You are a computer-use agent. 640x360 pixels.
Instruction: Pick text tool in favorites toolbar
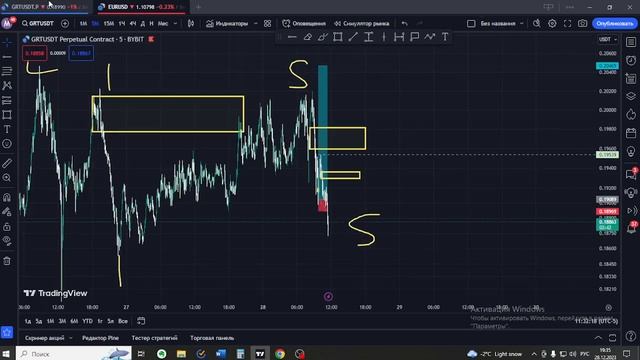445,37
